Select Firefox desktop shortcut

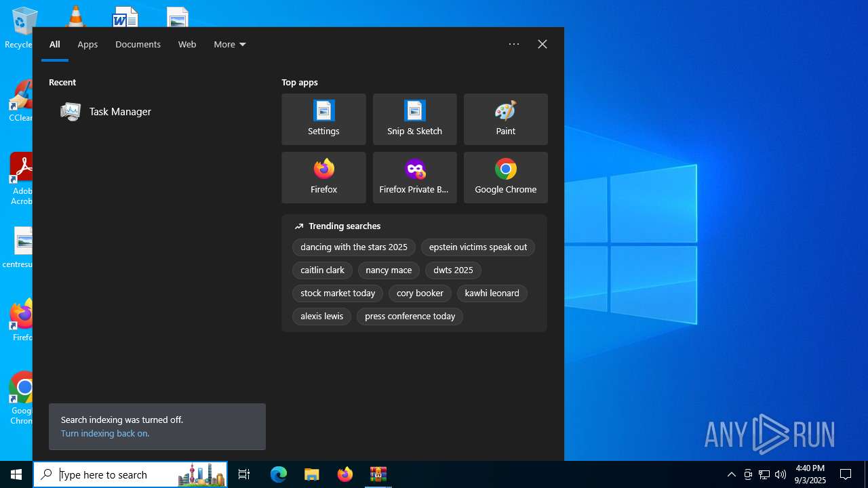[20, 320]
